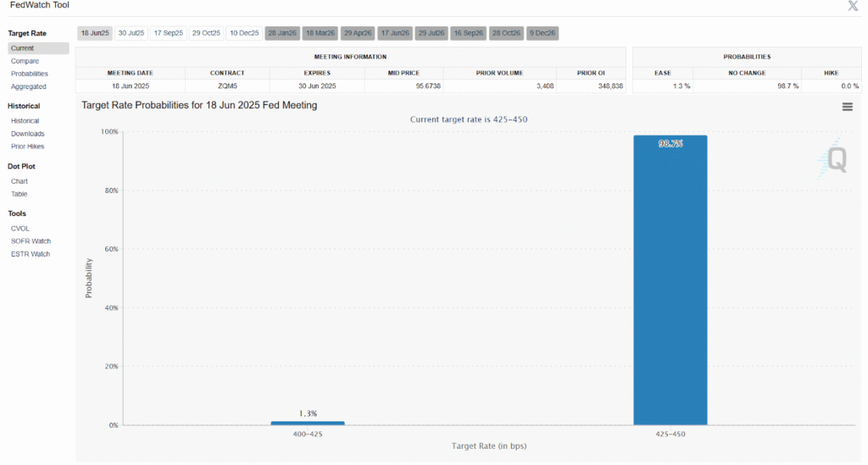Click the MEETING DATE column header
This screenshot has height=465, width=868.
tap(130, 73)
